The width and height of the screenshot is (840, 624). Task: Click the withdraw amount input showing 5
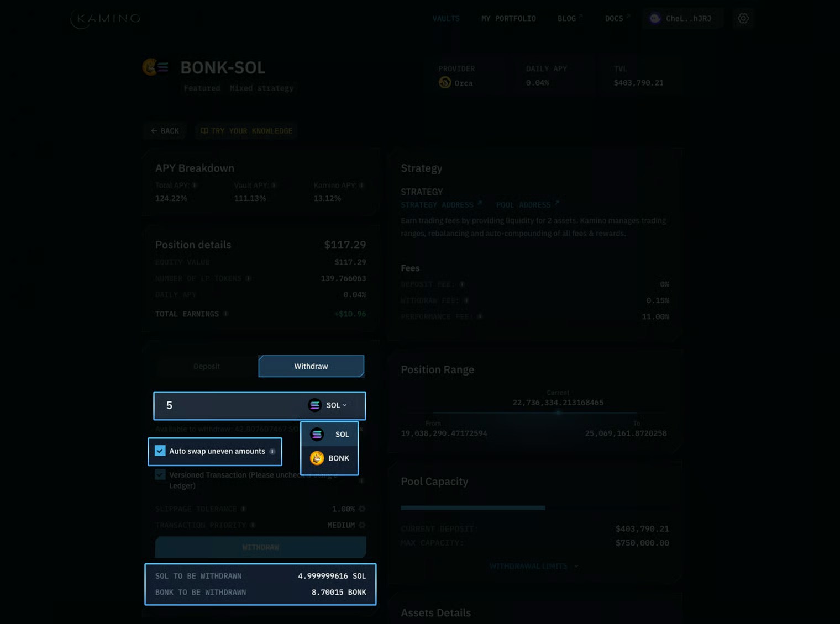click(221, 405)
